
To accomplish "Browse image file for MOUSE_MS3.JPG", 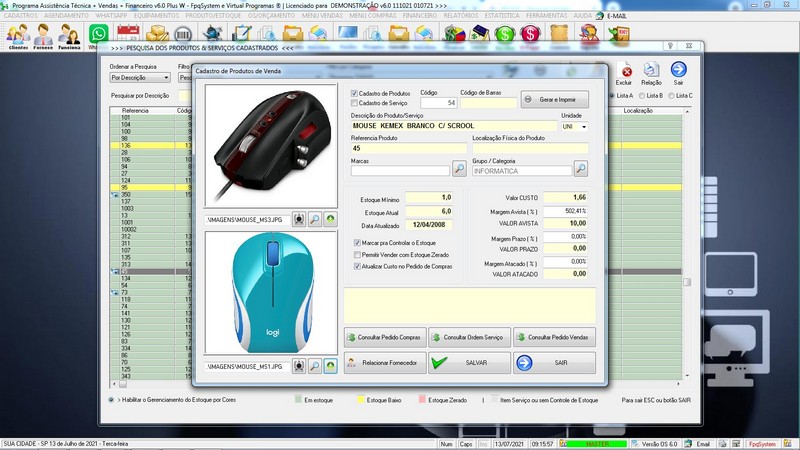I will click(x=315, y=219).
